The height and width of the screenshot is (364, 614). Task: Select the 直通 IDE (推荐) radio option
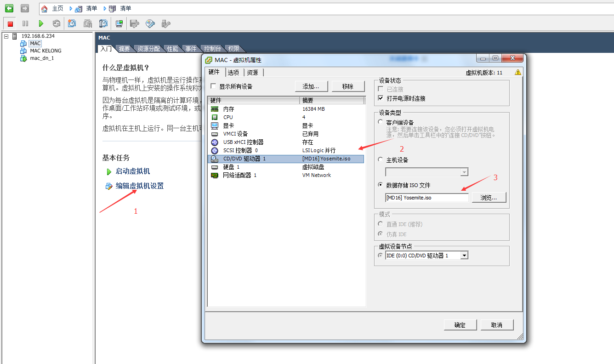pos(380,224)
